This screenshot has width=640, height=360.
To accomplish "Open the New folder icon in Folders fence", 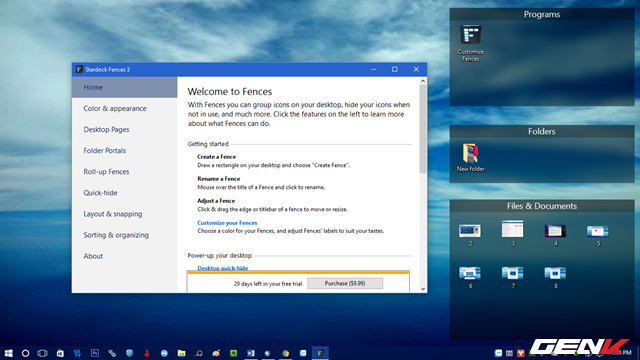I will tap(471, 157).
